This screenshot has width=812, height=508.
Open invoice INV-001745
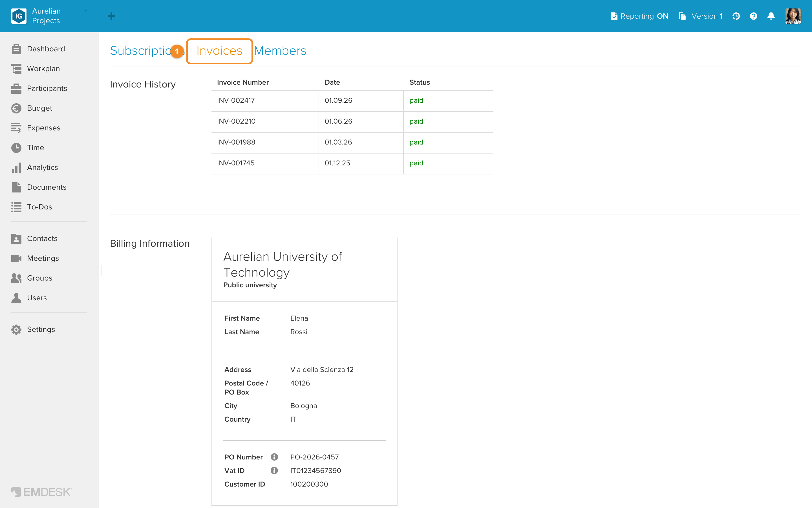pos(236,163)
